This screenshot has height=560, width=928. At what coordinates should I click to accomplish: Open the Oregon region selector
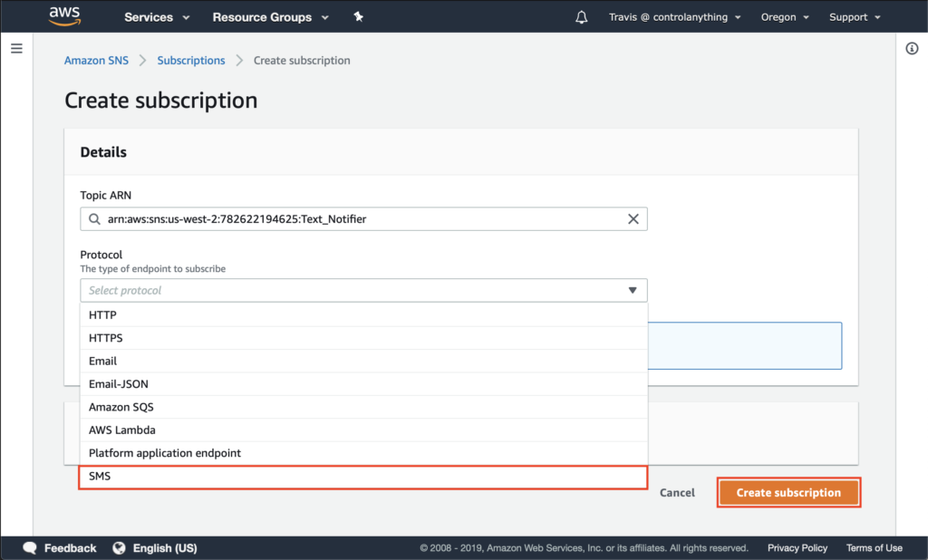785,17
